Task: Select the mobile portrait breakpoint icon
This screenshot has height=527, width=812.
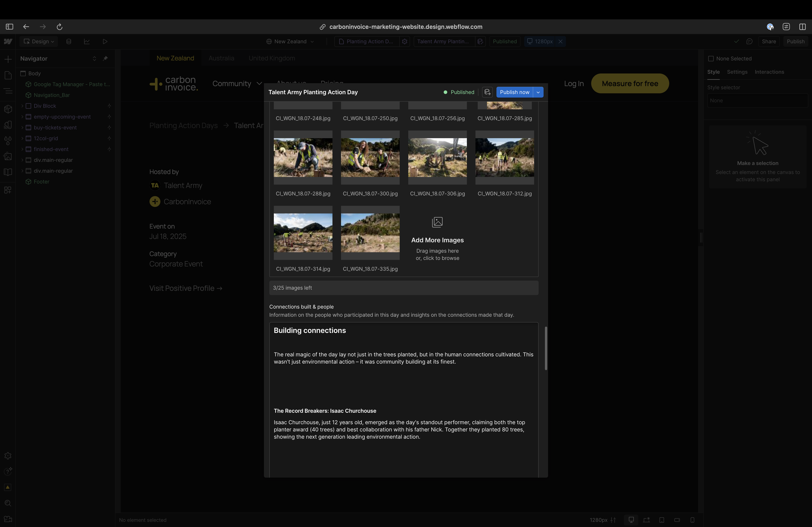Action: [692, 520]
